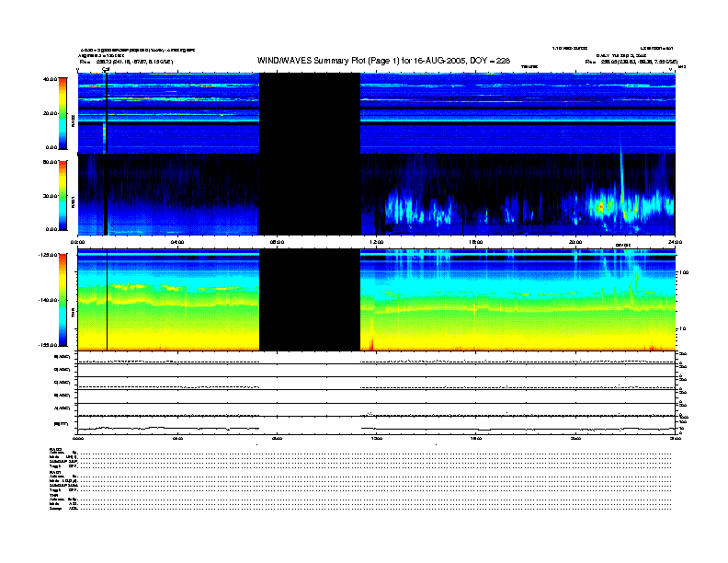This screenshot has height=563, width=728.
Task: Click the 04:00 tick label under the RAD1 panel
Action: [x=177, y=242]
